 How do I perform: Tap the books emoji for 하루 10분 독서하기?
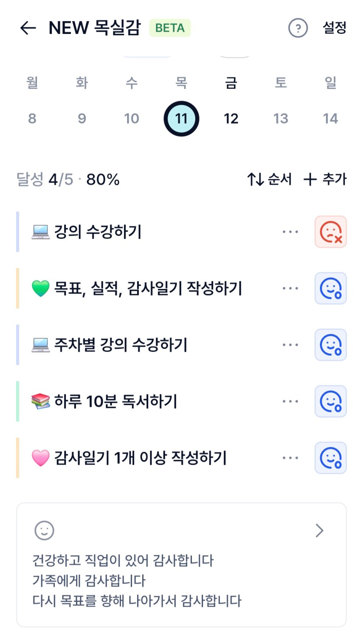(41, 401)
